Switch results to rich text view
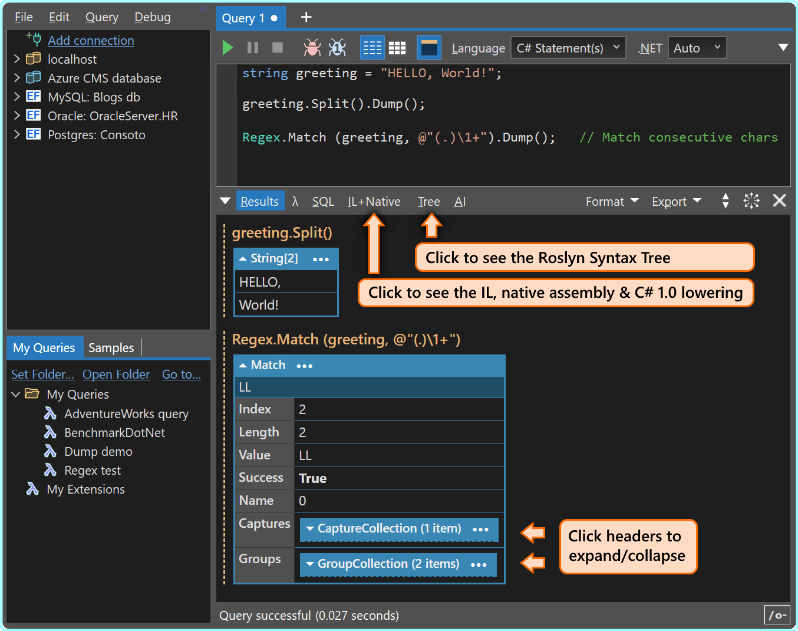 [x=372, y=48]
